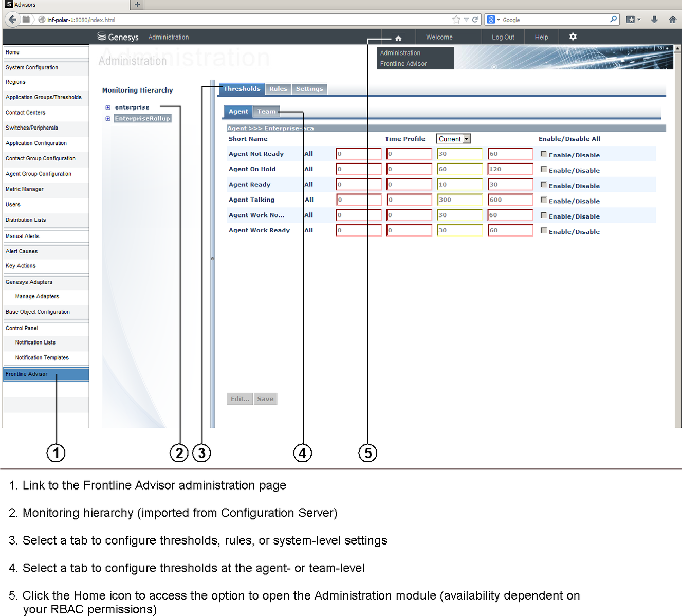Image resolution: width=682 pixels, height=616 pixels.
Task: Open Metric Manager in left navigation
Action: pos(25,189)
